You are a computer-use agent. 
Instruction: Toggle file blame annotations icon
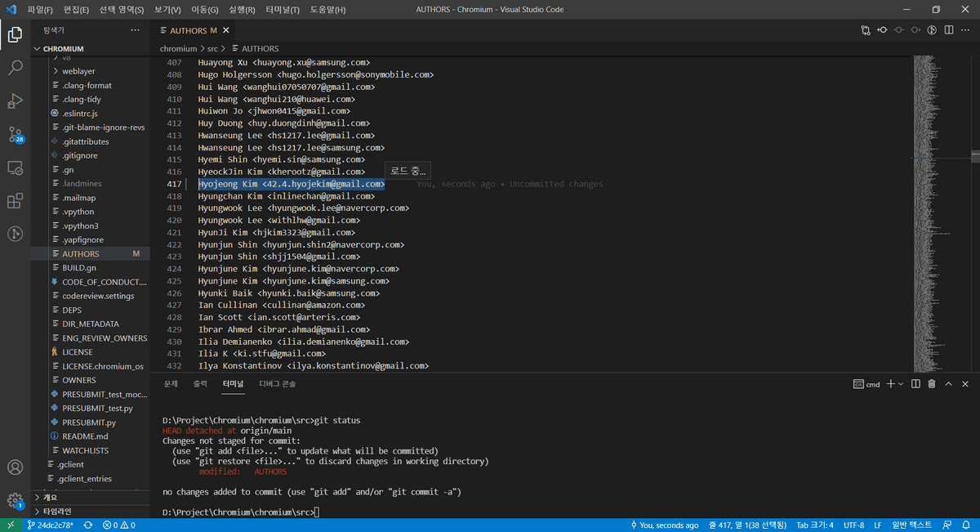click(x=932, y=30)
